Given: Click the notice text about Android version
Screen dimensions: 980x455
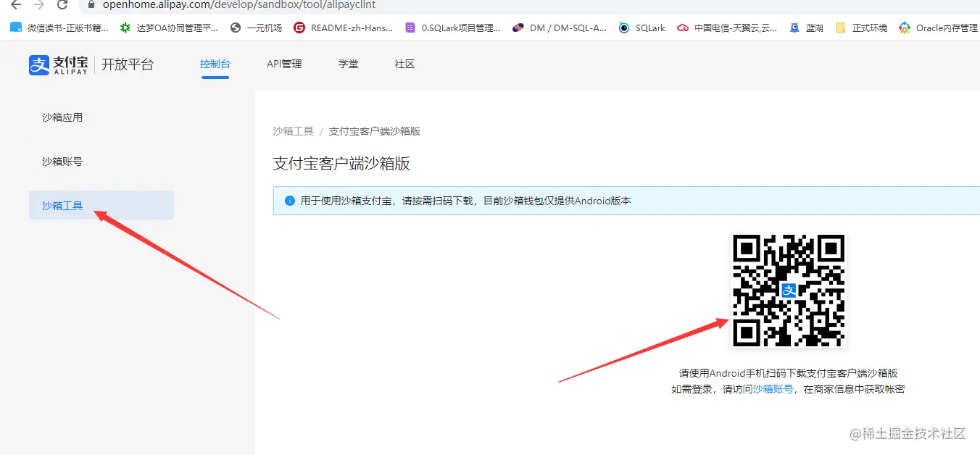Looking at the screenshot, I should 466,201.
